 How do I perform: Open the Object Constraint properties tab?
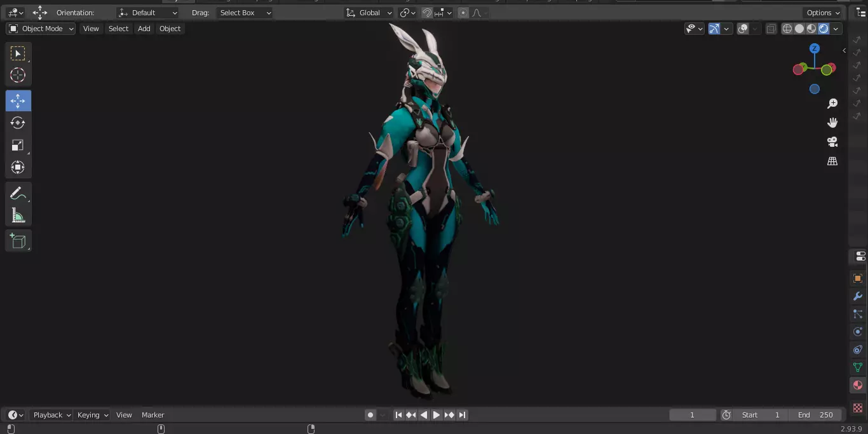point(858,349)
